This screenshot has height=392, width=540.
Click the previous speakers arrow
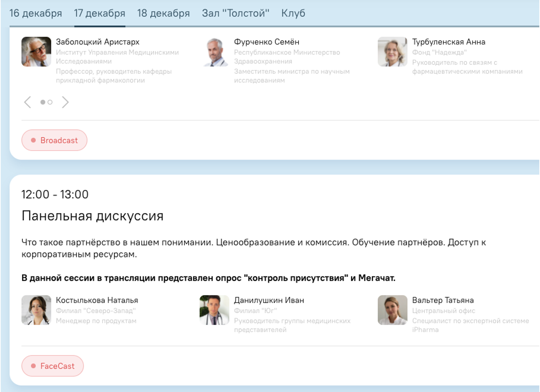(x=28, y=102)
